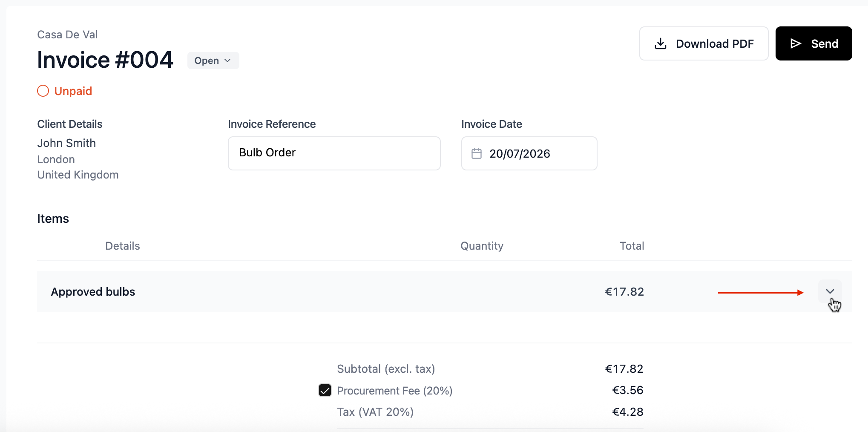Viewport: 868px width, 432px height.
Task: Click the calendar icon in Invoice Date
Action: pyautogui.click(x=477, y=153)
